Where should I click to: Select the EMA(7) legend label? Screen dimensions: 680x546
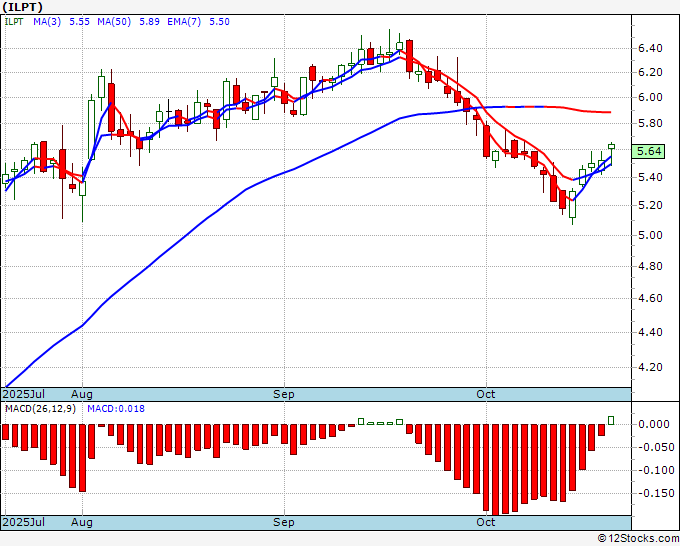tap(184, 22)
